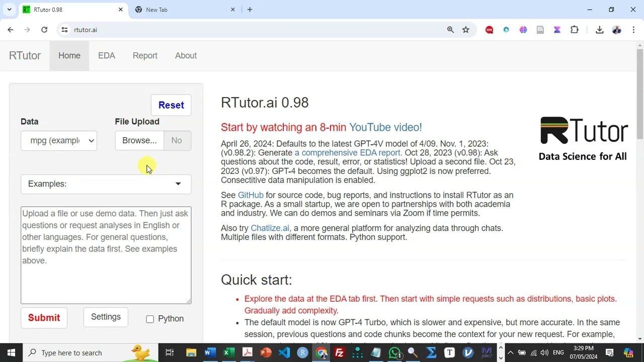This screenshot has width=644, height=362.
Task: Open Visual Studio Code from taskbar
Action: (284, 352)
